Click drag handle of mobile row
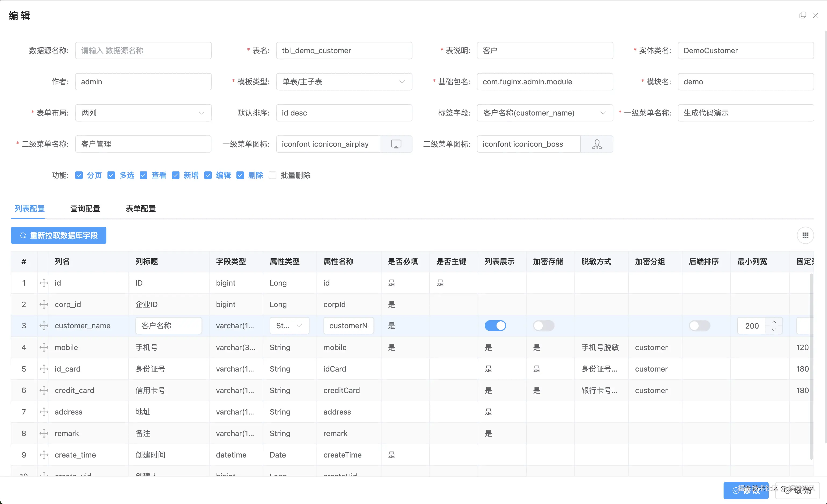Screen dimensions: 827x504 [44, 347]
